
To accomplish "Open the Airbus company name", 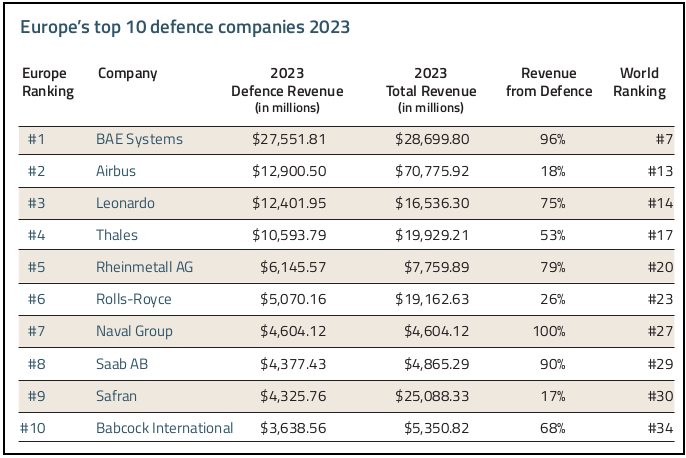I will (x=116, y=171).
